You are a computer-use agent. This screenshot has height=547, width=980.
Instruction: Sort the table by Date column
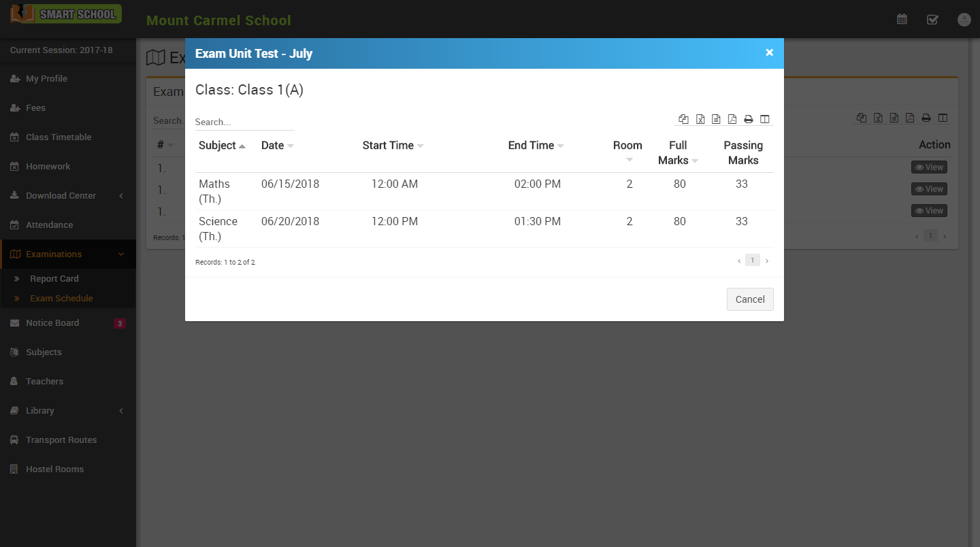pyautogui.click(x=277, y=146)
